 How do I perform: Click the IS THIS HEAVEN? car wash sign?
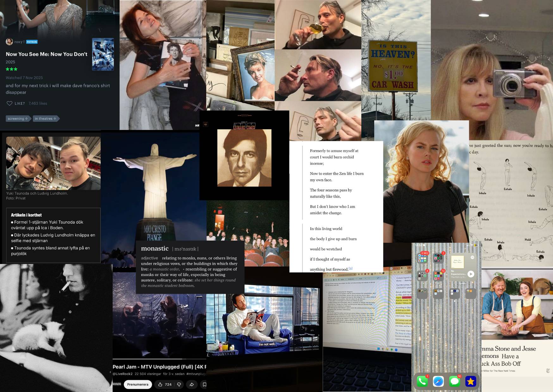click(x=392, y=66)
